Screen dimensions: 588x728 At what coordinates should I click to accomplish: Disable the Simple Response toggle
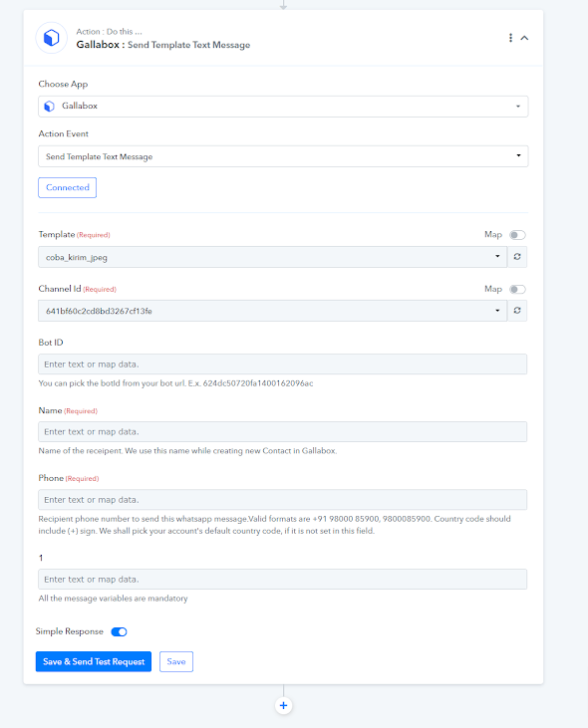pos(119,631)
